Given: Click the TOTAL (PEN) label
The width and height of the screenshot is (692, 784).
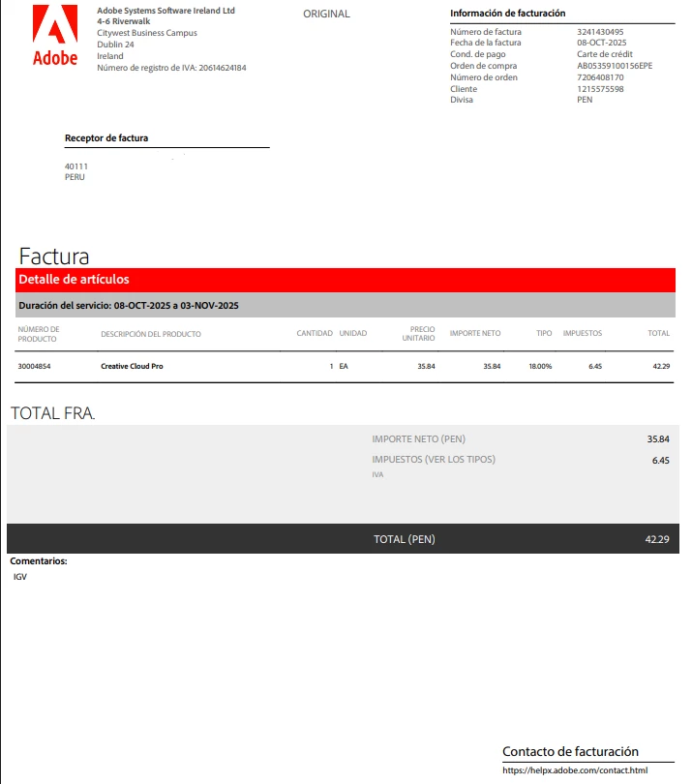Looking at the screenshot, I should pos(405,539).
